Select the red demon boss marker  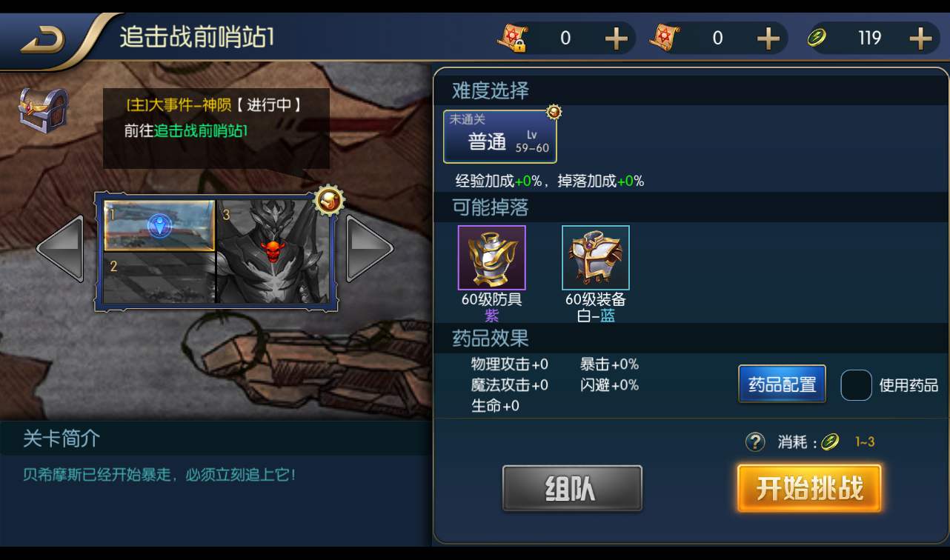coord(273,251)
